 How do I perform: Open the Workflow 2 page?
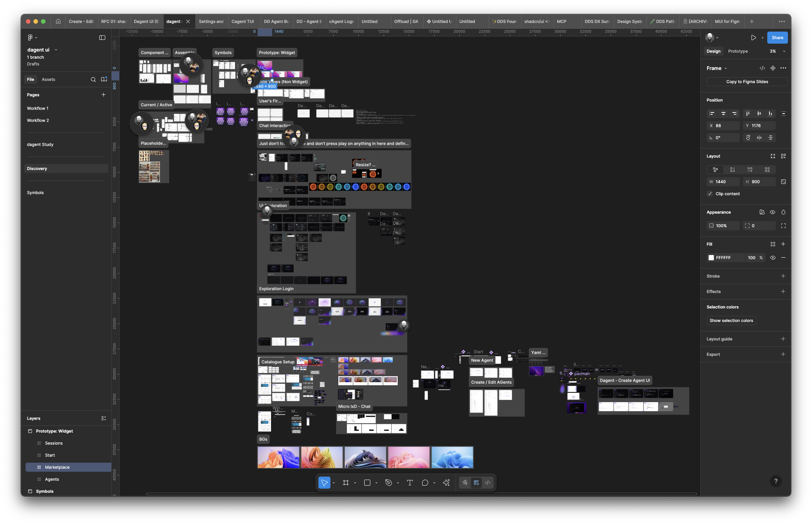[38, 120]
